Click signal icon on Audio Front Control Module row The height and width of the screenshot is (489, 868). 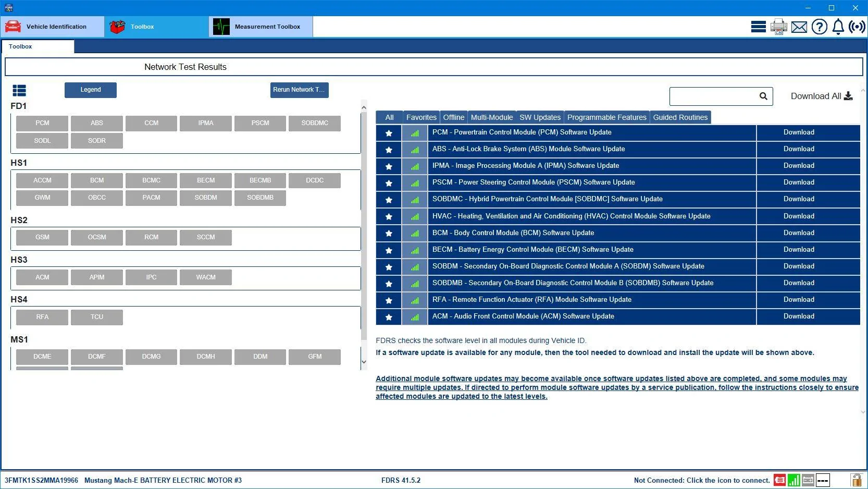point(415,317)
